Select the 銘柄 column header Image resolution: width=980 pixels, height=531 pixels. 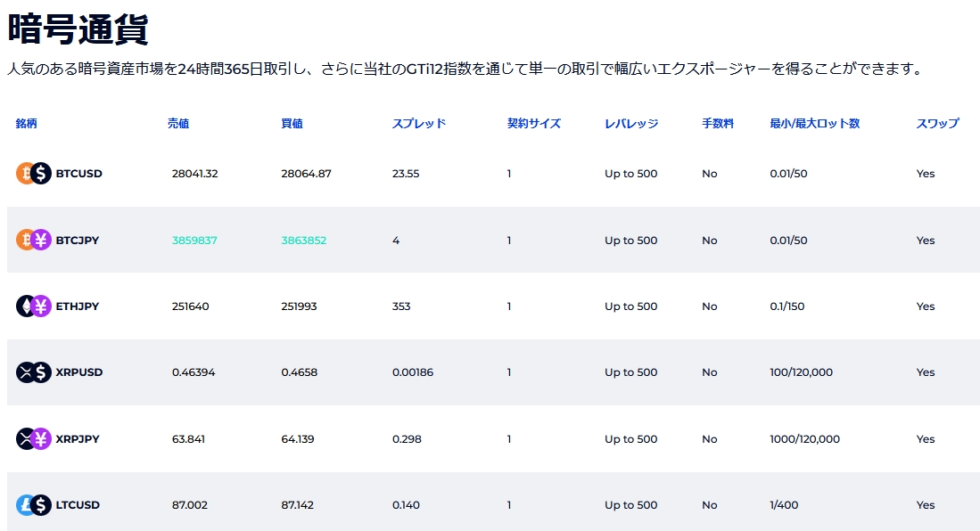26,124
